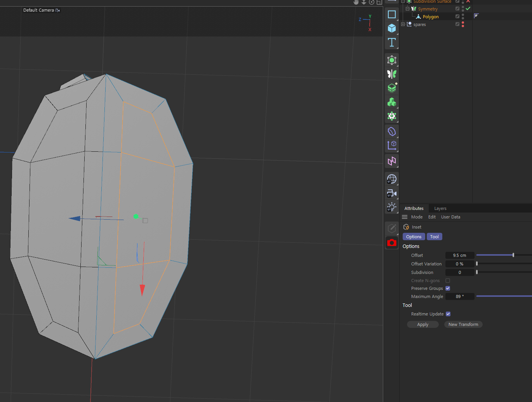Toggle spares layer square icon

(x=457, y=24)
